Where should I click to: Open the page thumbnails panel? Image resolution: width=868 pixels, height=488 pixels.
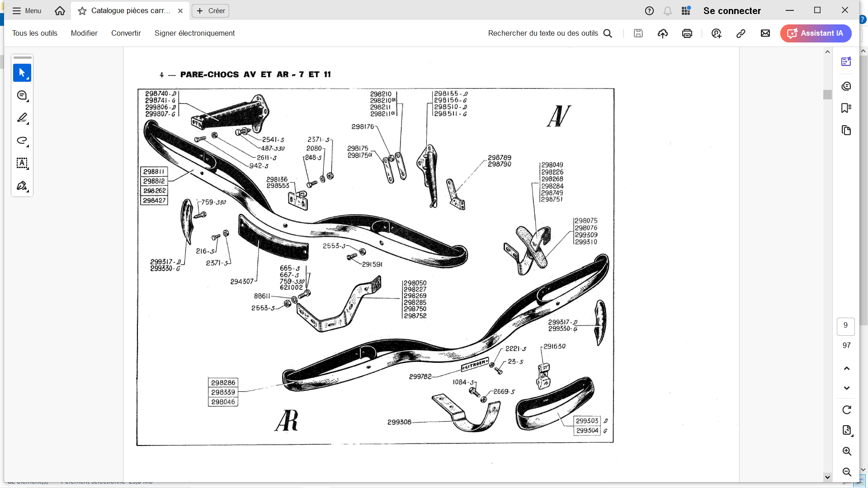point(846,131)
